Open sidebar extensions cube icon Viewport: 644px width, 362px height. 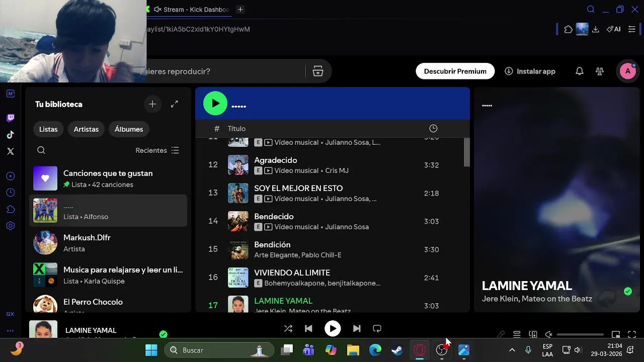click(x=10, y=209)
